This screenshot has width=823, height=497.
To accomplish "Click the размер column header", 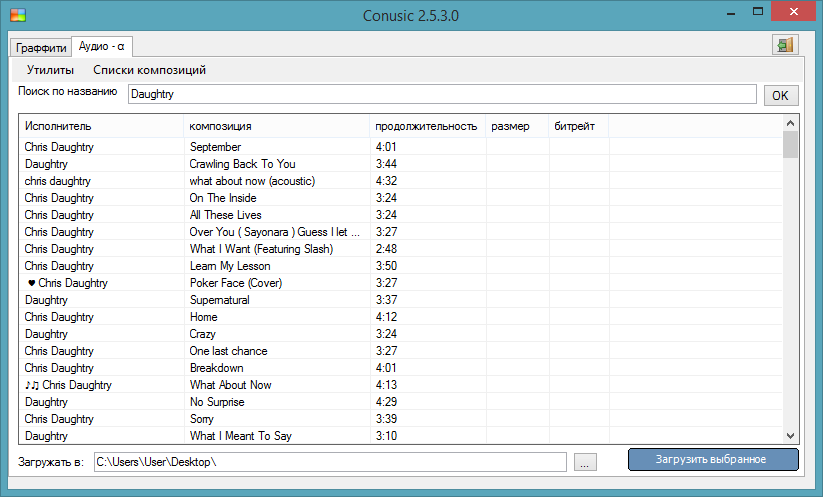I will pyautogui.click(x=517, y=126).
